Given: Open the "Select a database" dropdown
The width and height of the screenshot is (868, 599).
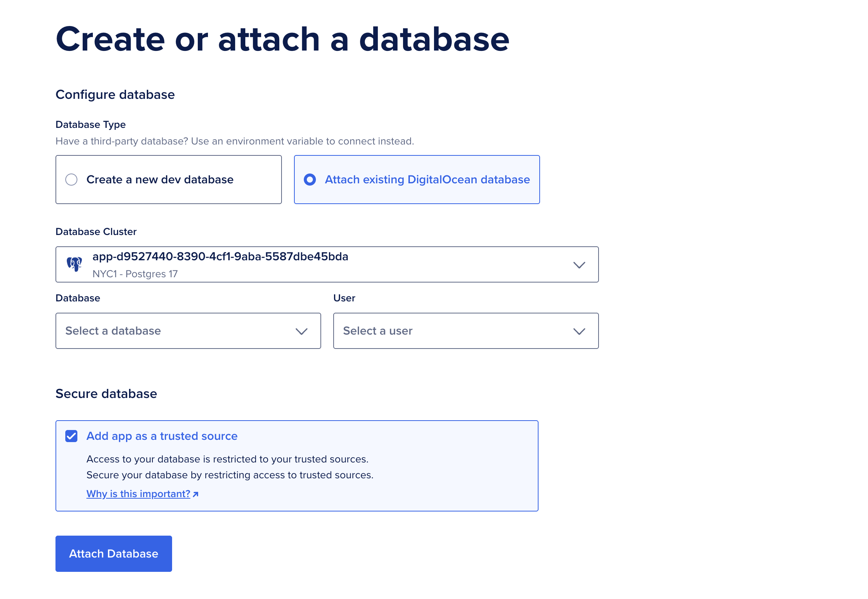Looking at the screenshot, I should (188, 331).
